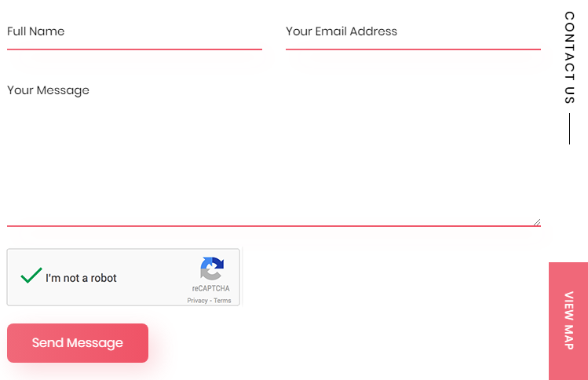588x380 pixels.
Task: Focus the Your Email Address field
Action: pyautogui.click(x=413, y=32)
